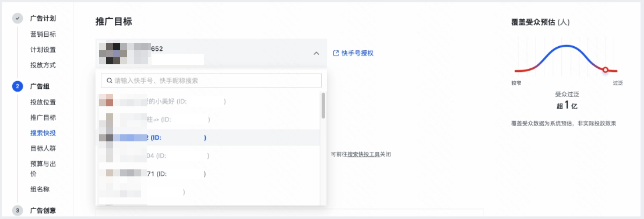644x219 pixels.
Task: Choose the account ending in 的小美好
Action: point(208,101)
